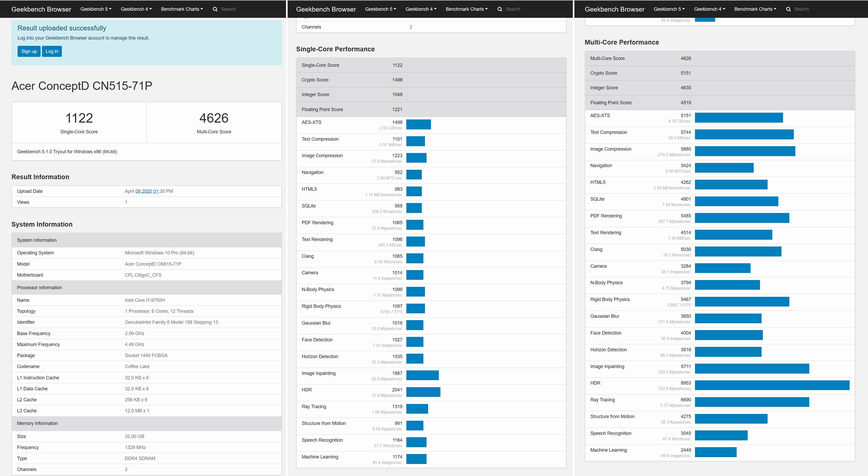Click the Geekbench 5.1.0 Tryout version text

tap(67, 152)
